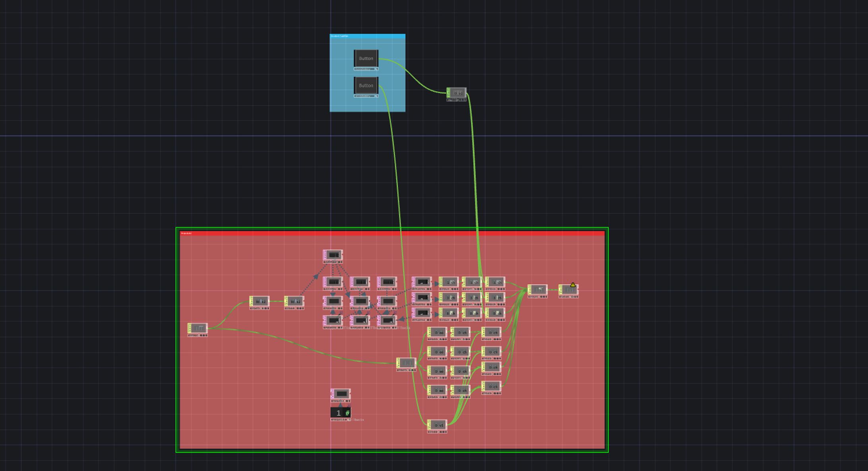868x471 pixels.
Task: Select the second '30 s2' node with dotted link
Action: [x=294, y=301]
